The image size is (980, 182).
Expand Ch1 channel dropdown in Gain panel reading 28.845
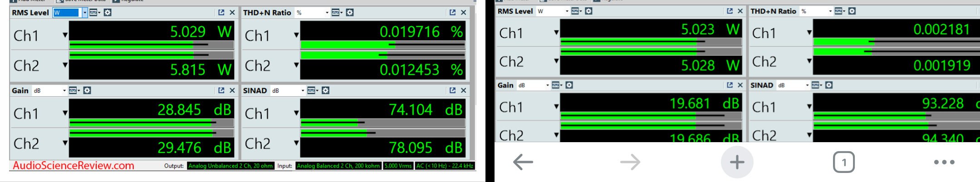(65, 113)
